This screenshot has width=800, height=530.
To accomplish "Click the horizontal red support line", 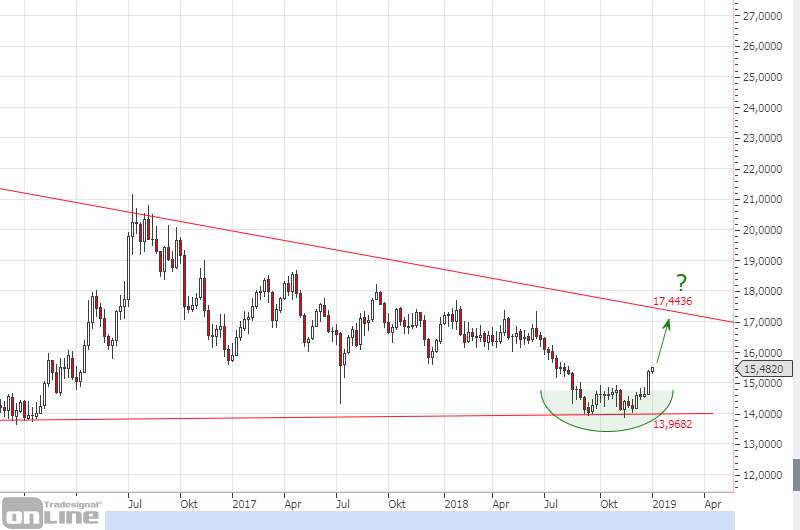I will [x=300, y=417].
